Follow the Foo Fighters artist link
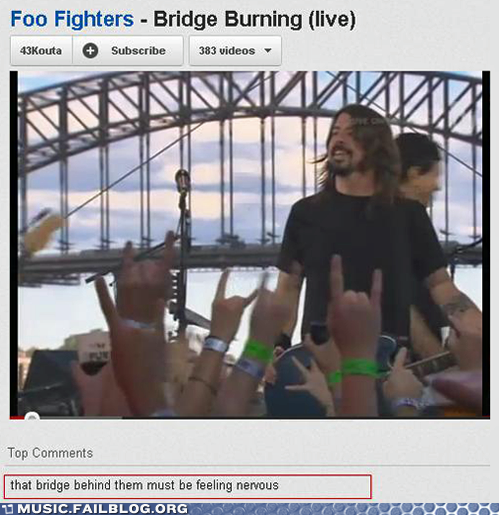The image size is (499, 515). tap(72, 19)
